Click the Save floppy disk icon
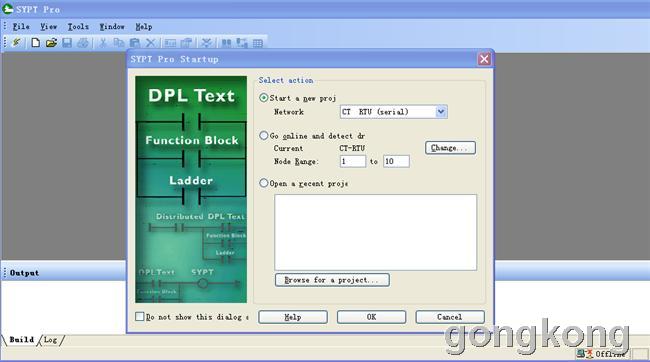The image size is (650, 362). point(67,42)
